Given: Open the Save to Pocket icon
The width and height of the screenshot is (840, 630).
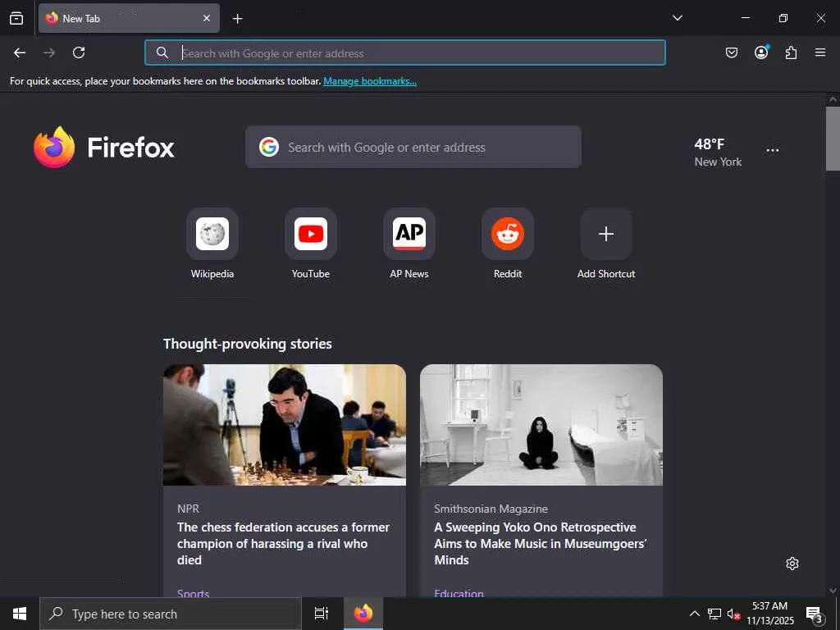Looking at the screenshot, I should [731, 52].
